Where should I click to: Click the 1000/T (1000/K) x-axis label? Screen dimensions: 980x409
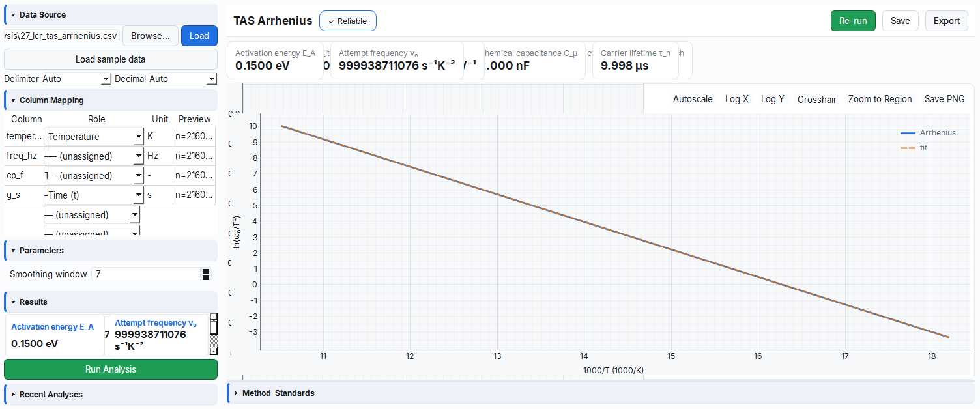pos(613,370)
